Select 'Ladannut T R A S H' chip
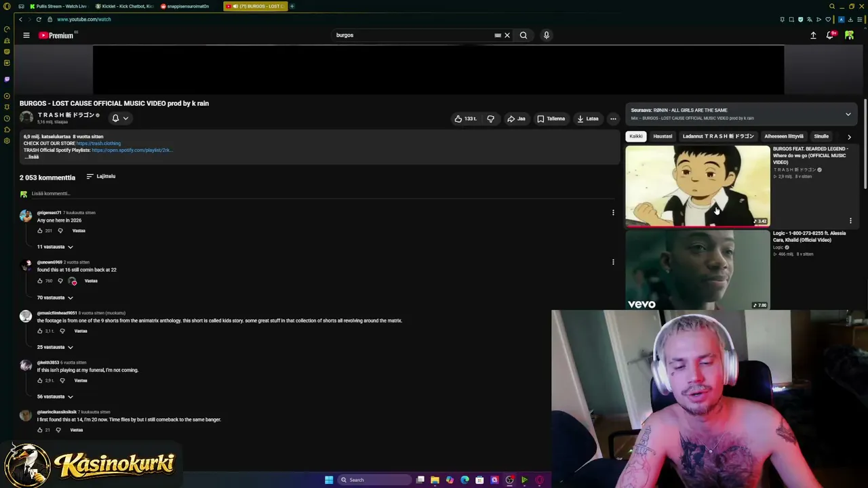868x488 pixels. 718,136
